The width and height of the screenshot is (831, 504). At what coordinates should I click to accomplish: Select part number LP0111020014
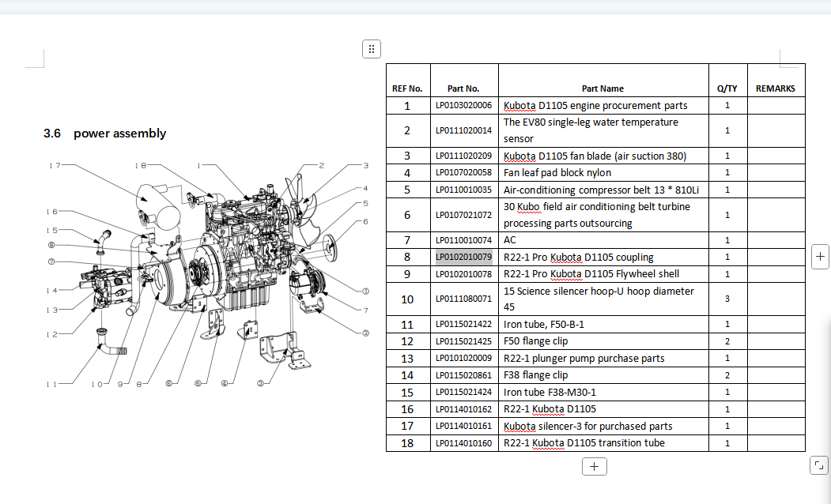(463, 130)
